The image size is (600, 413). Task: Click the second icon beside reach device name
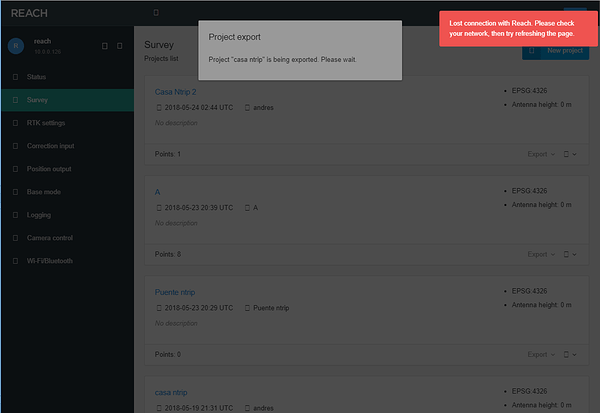tap(119, 46)
